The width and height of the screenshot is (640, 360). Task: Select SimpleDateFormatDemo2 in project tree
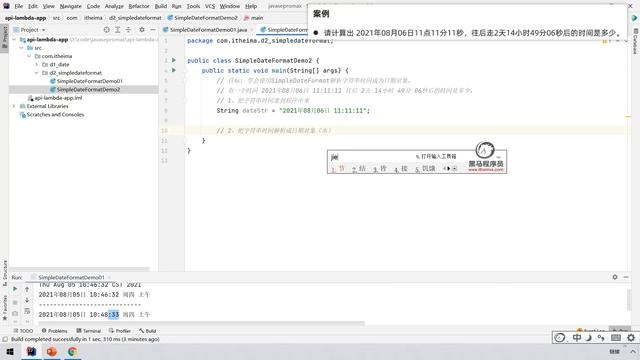pyautogui.click(x=88, y=89)
